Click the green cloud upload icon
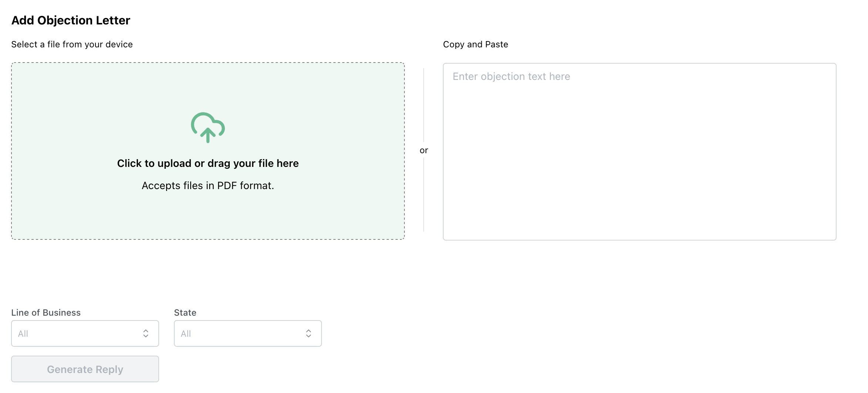The image size is (868, 393). 208,127
